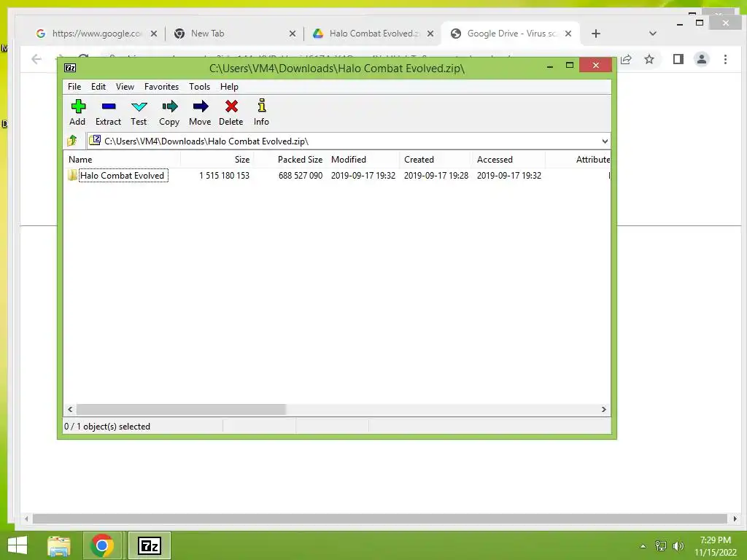Screen dimensions: 747x560
Task: Open the network tray icon
Action: click(x=661, y=546)
